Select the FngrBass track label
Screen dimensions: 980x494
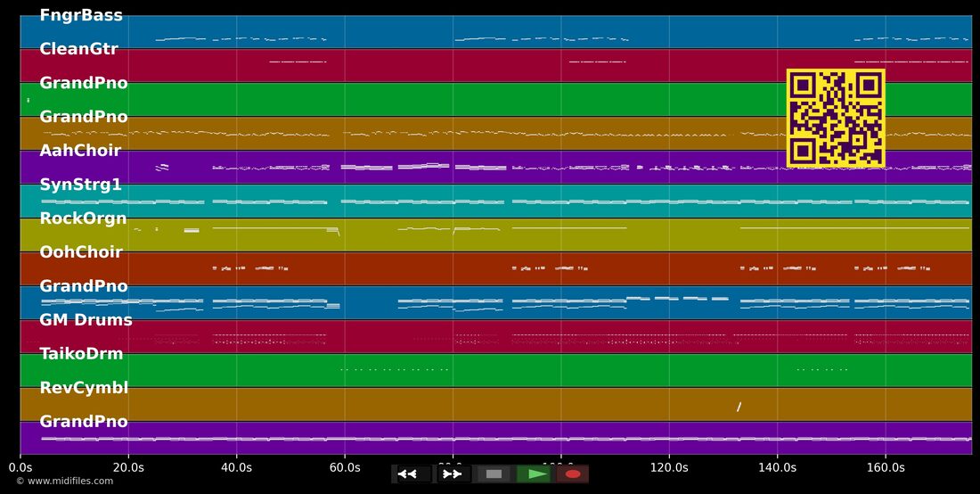click(x=81, y=15)
